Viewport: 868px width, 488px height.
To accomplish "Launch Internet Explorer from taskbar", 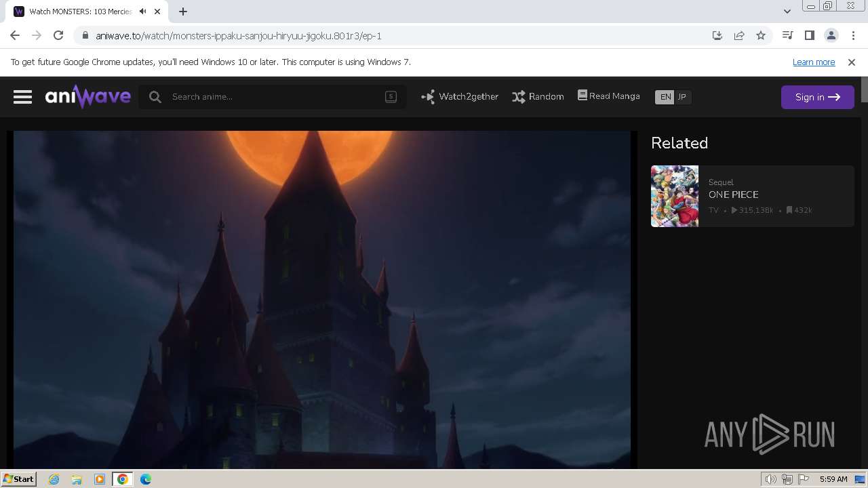I will [x=54, y=479].
